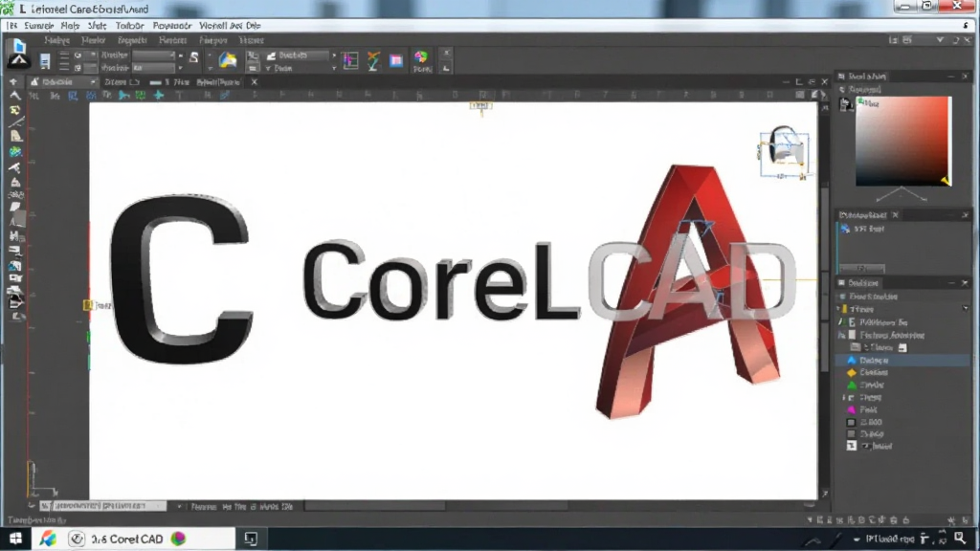The width and height of the screenshot is (980, 551).
Task: Switch to the third ribbon tab
Action: pyautogui.click(x=132, y=40)
